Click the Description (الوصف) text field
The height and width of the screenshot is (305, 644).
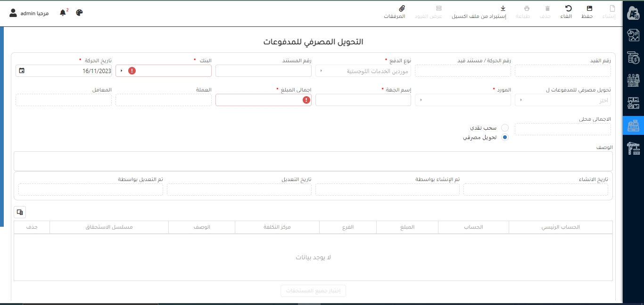click(x=313, y=161)
